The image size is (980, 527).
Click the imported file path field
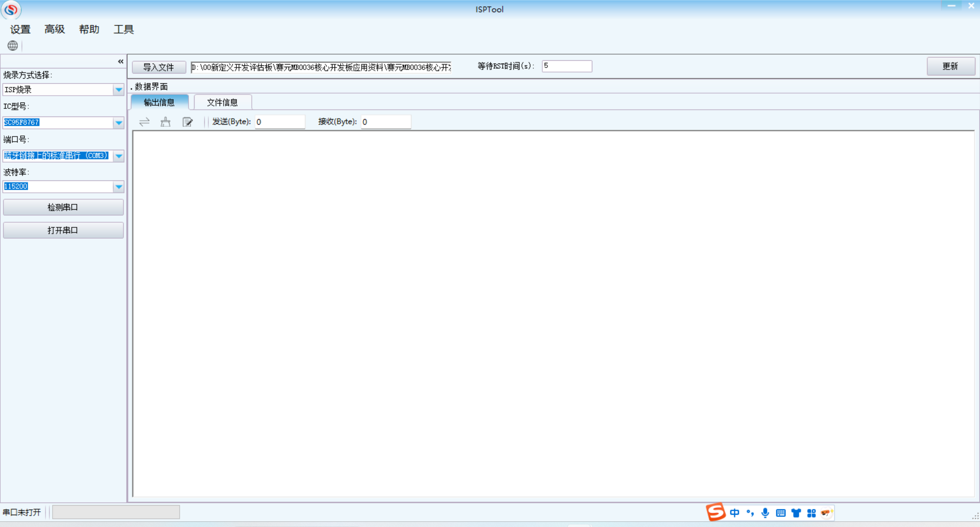tap(321, 67)
